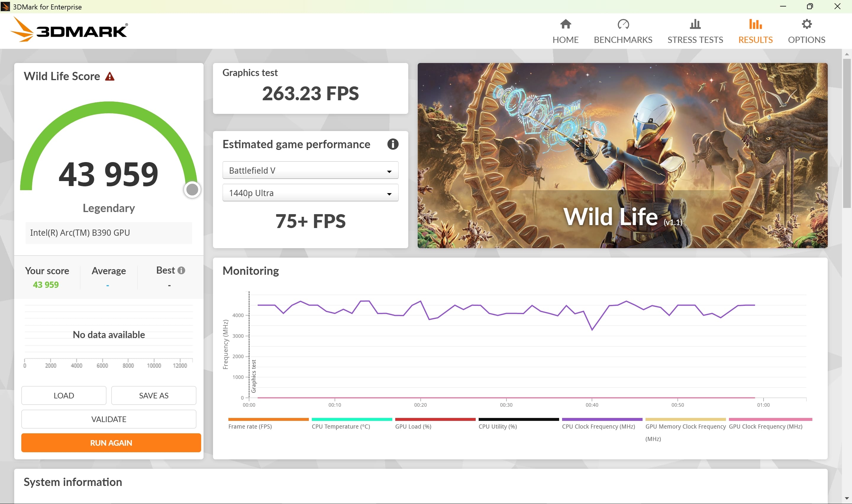The image size is (852, 504).
Task: Go to the STRESS TESTS tab label
Action: (695, 40)
